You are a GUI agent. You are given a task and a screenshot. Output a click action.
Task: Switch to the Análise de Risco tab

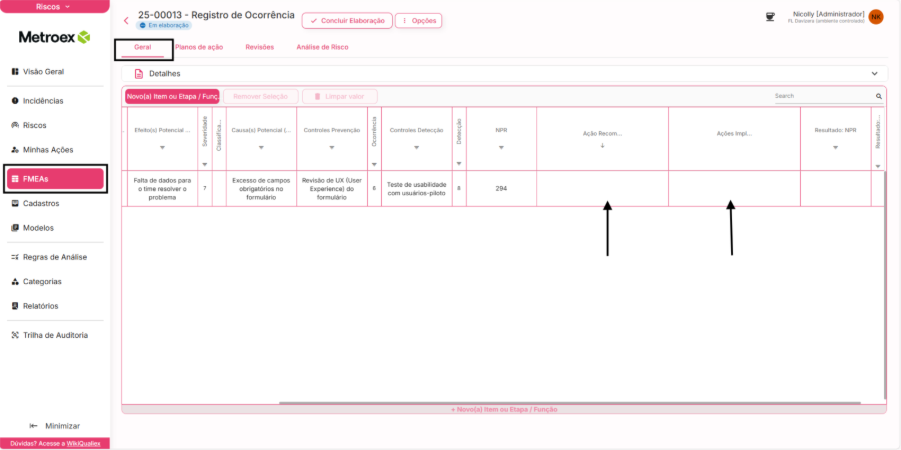click(x=322, y=47)
